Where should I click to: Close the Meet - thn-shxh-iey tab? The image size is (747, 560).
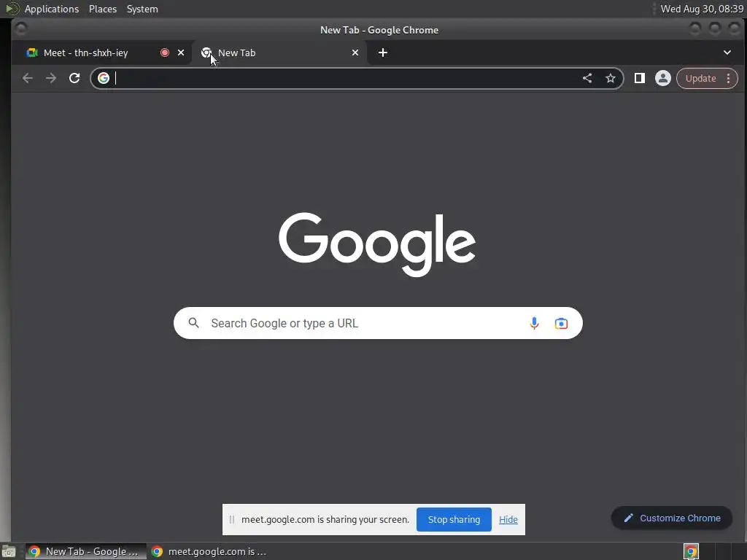(181, 52)
